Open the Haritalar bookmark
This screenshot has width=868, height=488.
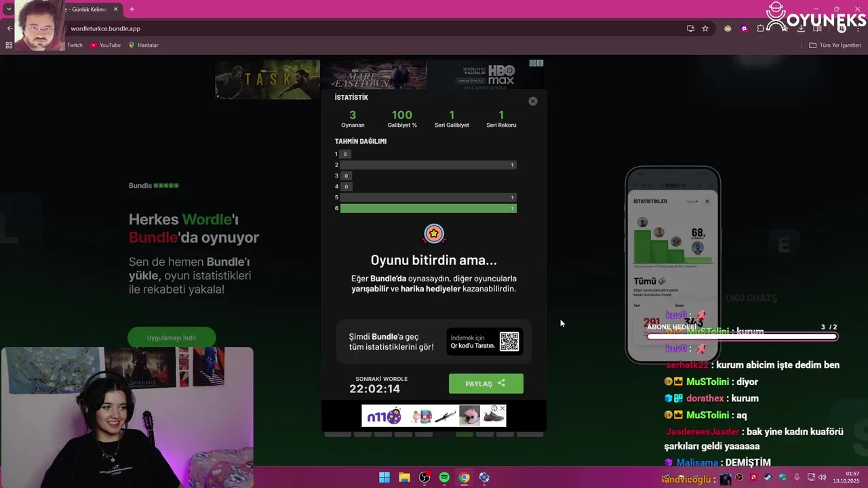[x=143, y=45]
